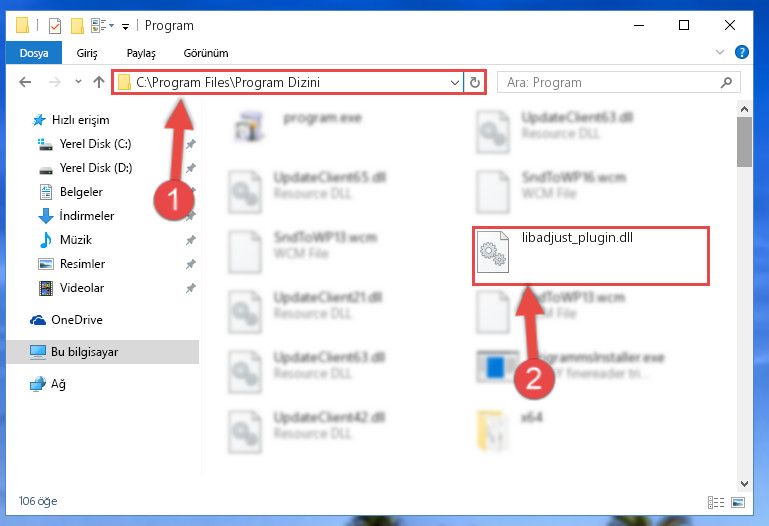Screen dimensions: 769x526
Task: Toggle pin for Müzik folder
Action: pyautogui.click(x=190, y=240)
